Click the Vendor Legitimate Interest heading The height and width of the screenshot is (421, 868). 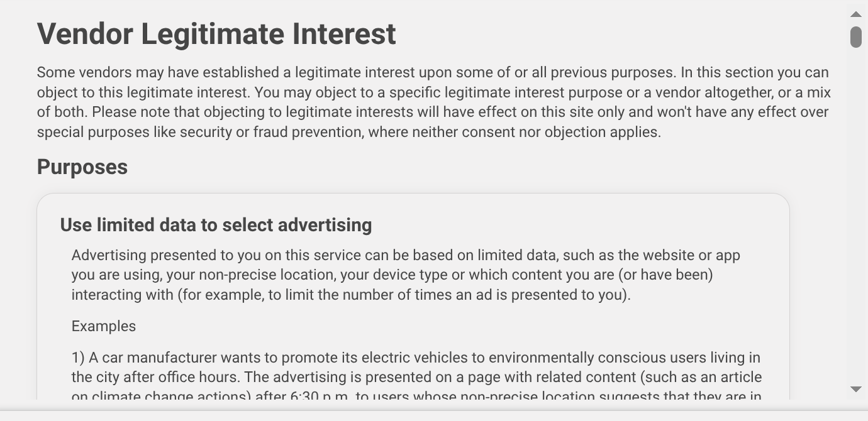coord(216,34)
